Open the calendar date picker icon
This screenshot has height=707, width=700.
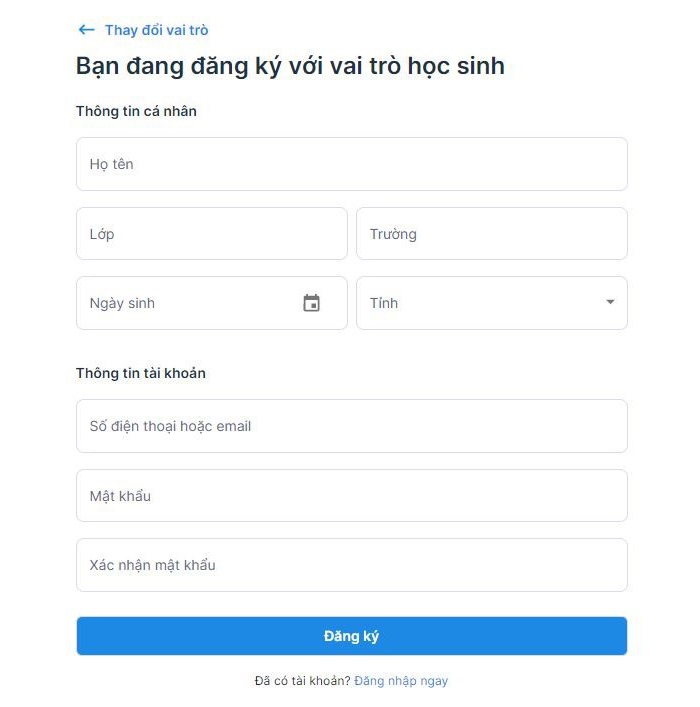(x=311, y=303)
